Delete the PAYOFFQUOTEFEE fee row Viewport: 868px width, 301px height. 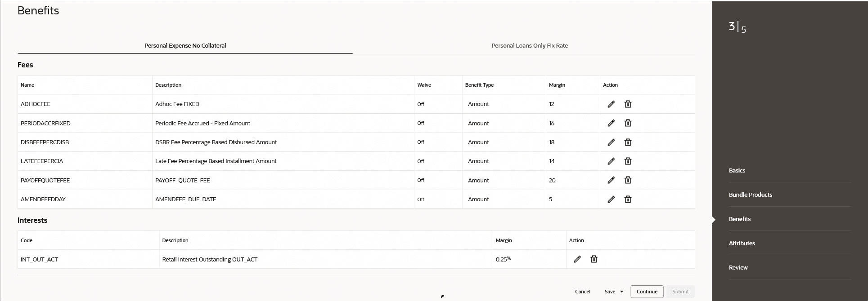[x=628, y=180]
